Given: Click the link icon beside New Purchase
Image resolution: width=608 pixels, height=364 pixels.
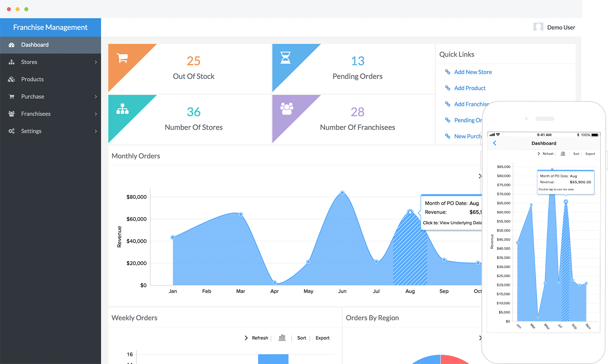Looking at the screenshot, I should pos(448,136).
